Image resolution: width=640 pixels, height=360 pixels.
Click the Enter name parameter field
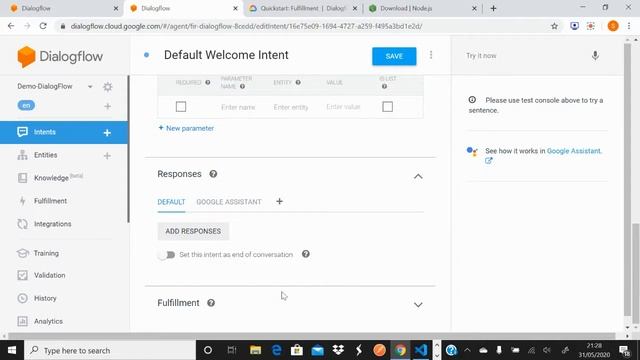point(238,107)
